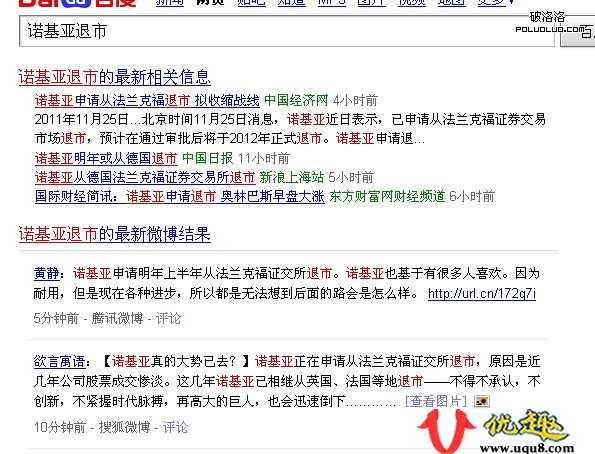Click 评论 under the 腾讯微博 post

pos(168,318)
